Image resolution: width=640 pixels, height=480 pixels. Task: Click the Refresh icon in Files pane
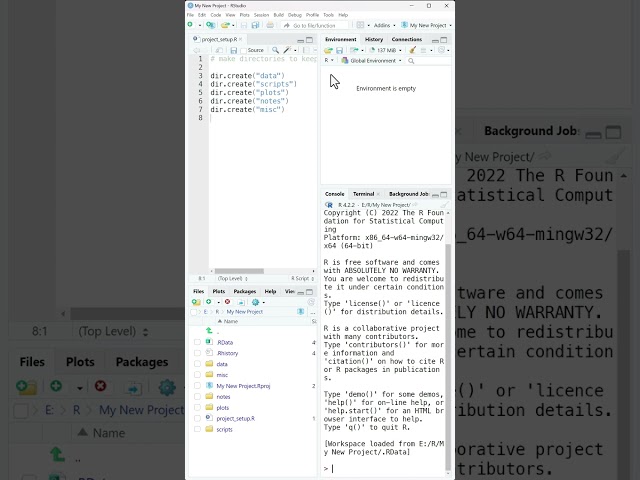click(x=311, y=302)
